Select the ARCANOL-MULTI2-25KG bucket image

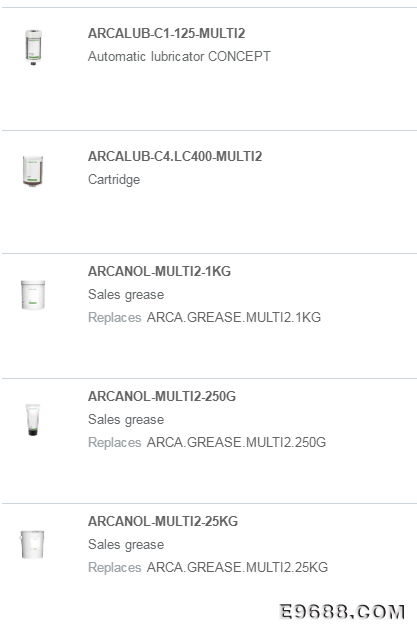(x=32, y=544)
